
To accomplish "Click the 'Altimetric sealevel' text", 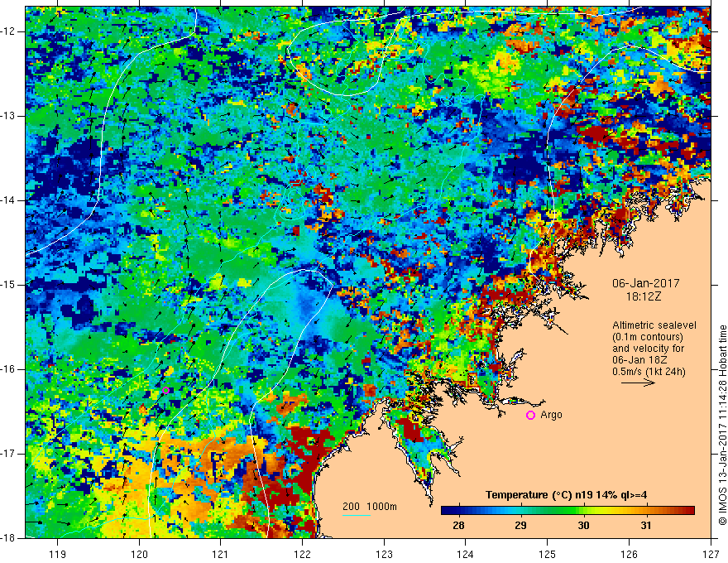I will 654,325.
